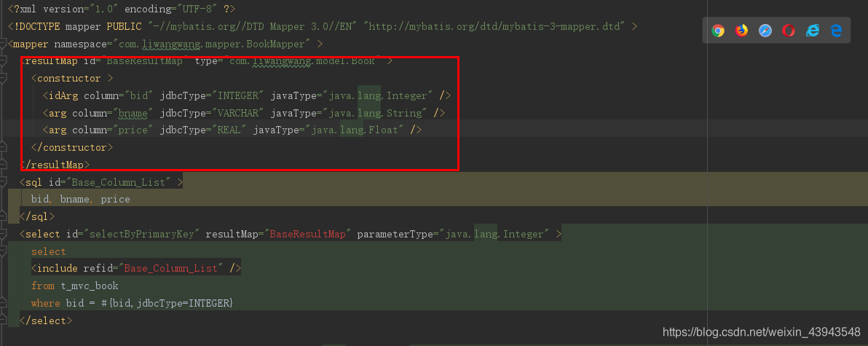868x346 pixels.
Task: Collapse the resultMap opening tag fold marker
Action: coord(3,61)
